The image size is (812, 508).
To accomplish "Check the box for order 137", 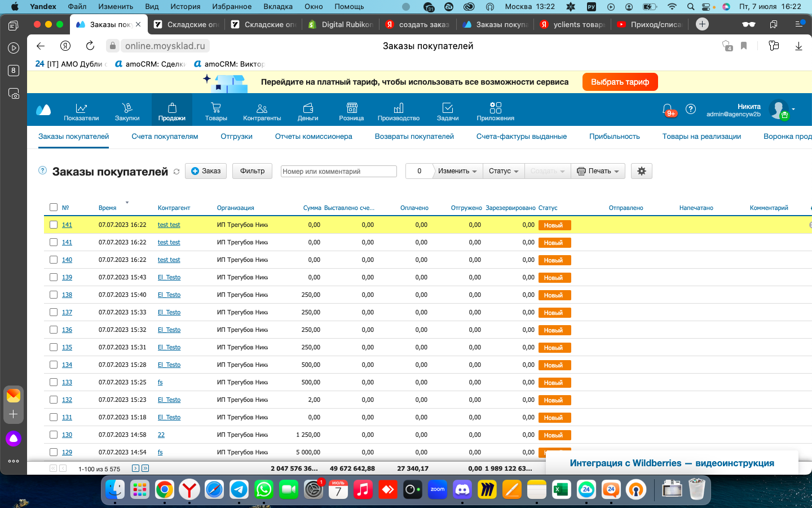I will pos(54,312).
